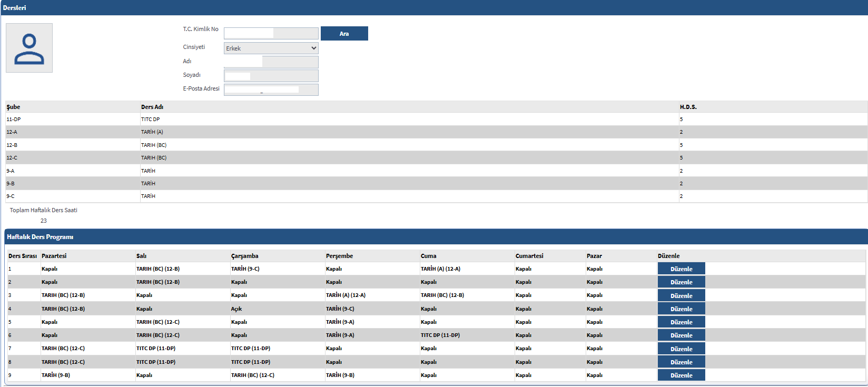Click the E-Posta Adresi input field
868x387 pixels.
point(271,90)
